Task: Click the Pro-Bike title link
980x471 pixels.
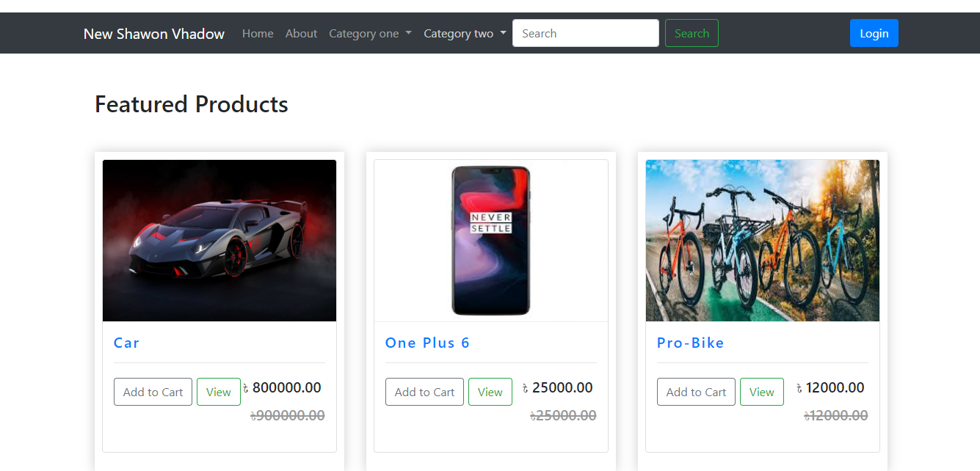Action: click(x=690, y=343)
